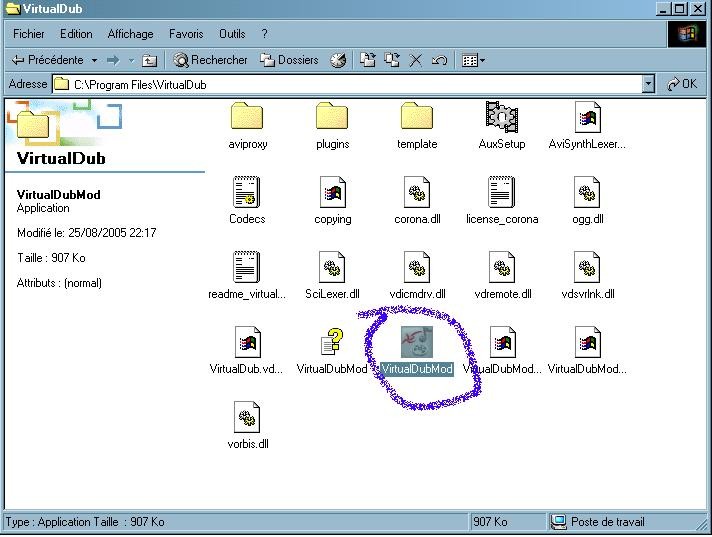
Task: Select VirtualDubMod help file with question mark
Action: coord(332,350)
